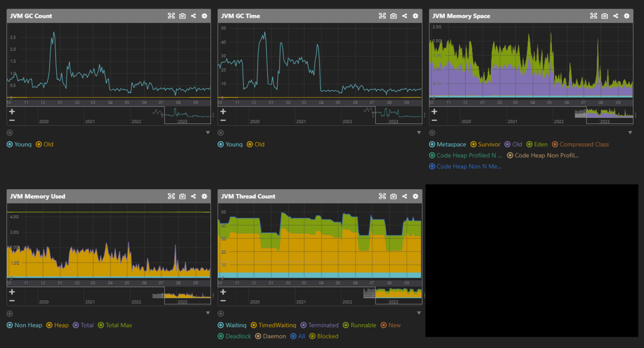Screen dimensions: 644x348
Task: Take snapshot of JVM Memory Space chart
Action: [605, 16]
